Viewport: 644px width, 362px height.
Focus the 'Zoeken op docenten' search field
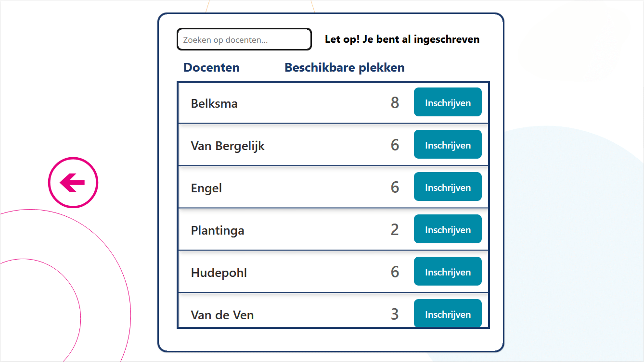point(244,39)
